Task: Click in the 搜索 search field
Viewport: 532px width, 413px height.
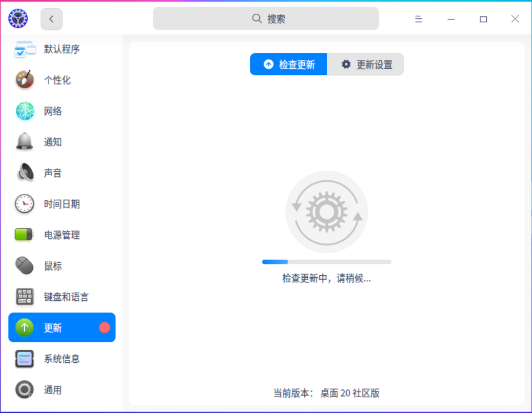Action: coord(266,18)
